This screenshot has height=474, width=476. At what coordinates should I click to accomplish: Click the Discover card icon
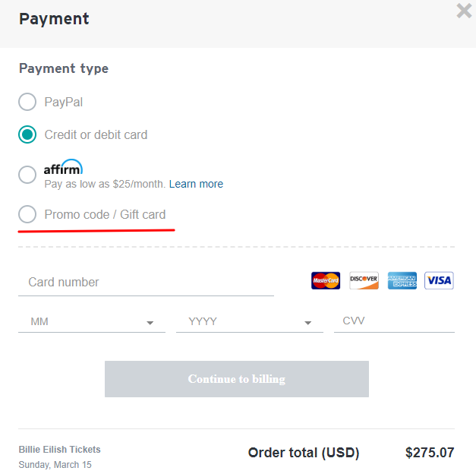coord(364,280)
